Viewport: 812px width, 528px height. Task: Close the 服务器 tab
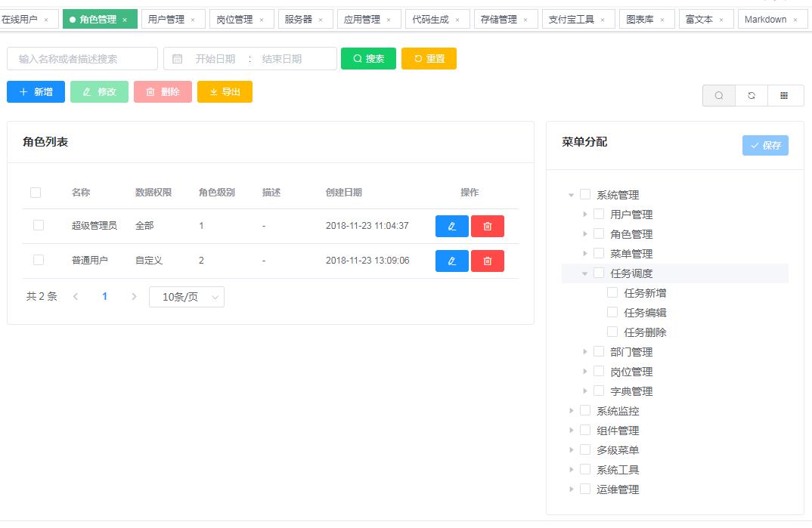pos(321,20)
